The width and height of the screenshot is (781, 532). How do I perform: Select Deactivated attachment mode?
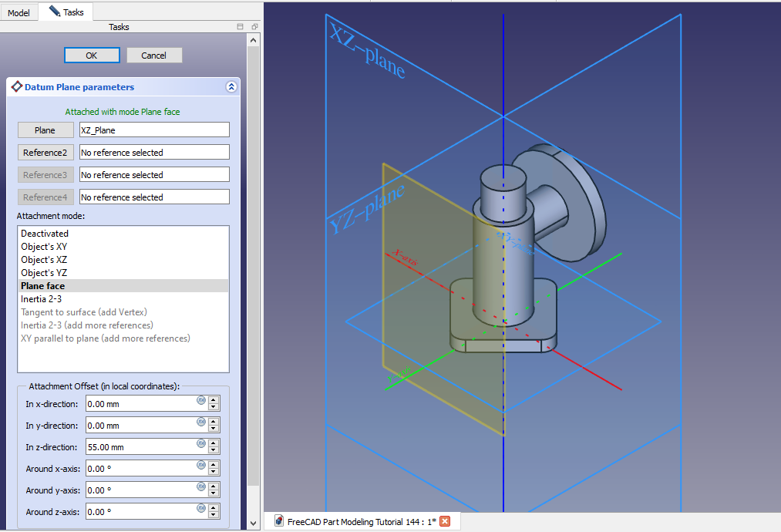45,234
